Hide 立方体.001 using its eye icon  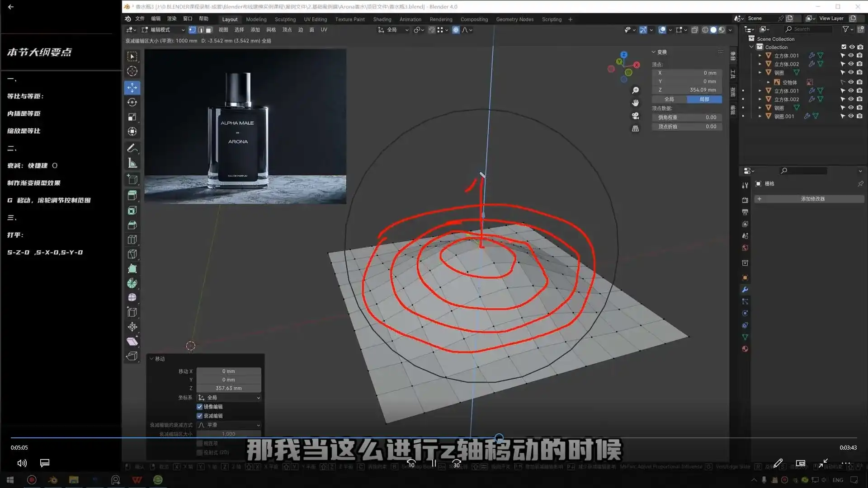tap(851, 55)
